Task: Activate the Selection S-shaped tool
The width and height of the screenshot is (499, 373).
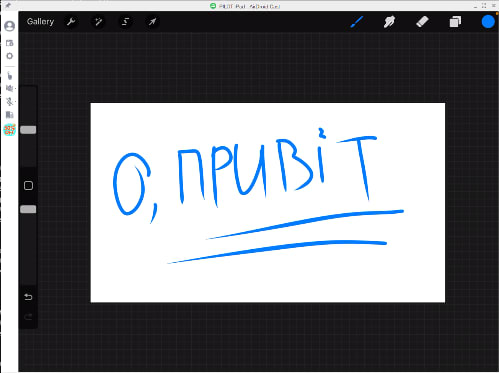Action: pyautogui.click(x=125, y=22)
